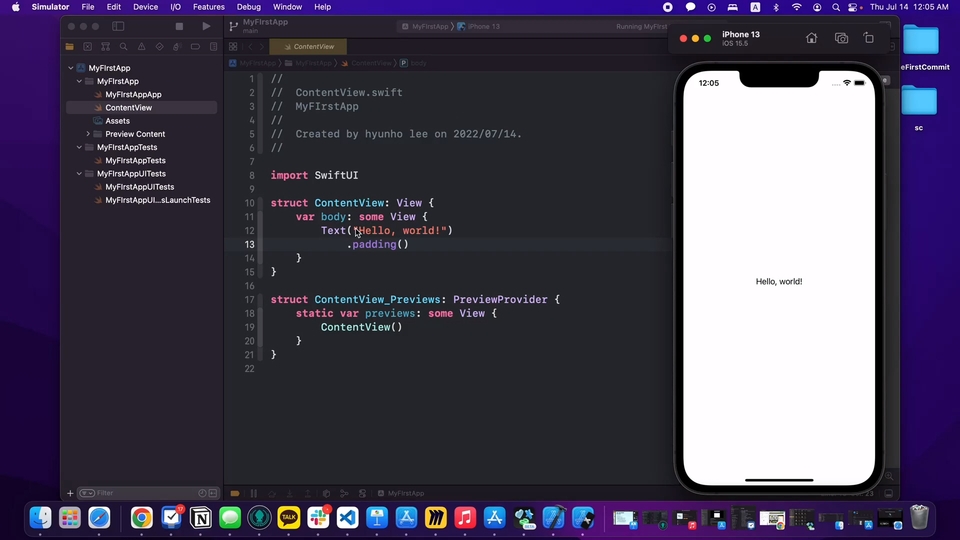
Task: Open the Find navigator magnifier
Action: tap(124, 47)
